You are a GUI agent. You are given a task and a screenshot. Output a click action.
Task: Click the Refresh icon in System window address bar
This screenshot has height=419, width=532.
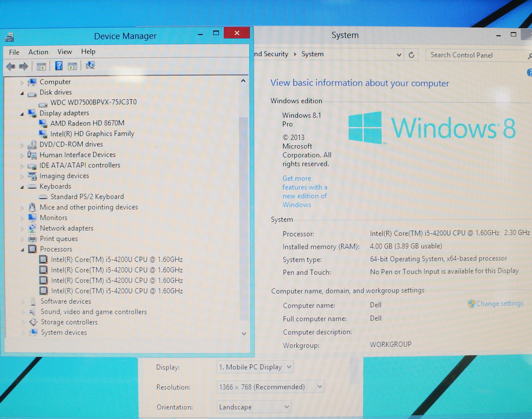click(411, 55)
